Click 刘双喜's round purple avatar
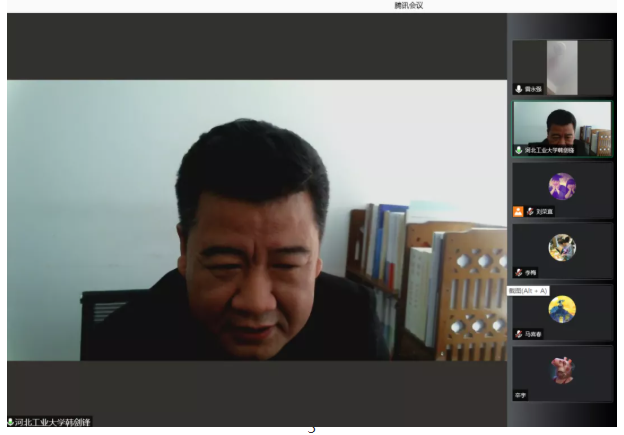 [562, 186]
